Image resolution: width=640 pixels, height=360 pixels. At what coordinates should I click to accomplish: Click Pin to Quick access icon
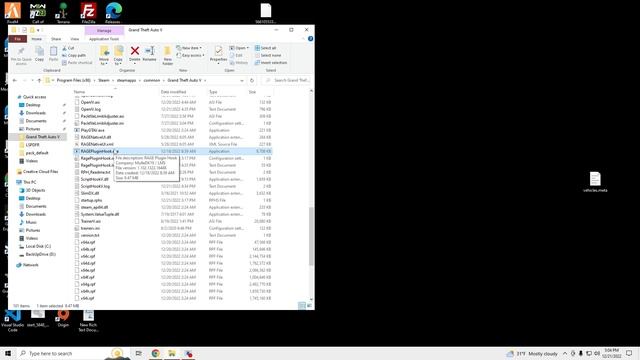[x=21, y=51]
